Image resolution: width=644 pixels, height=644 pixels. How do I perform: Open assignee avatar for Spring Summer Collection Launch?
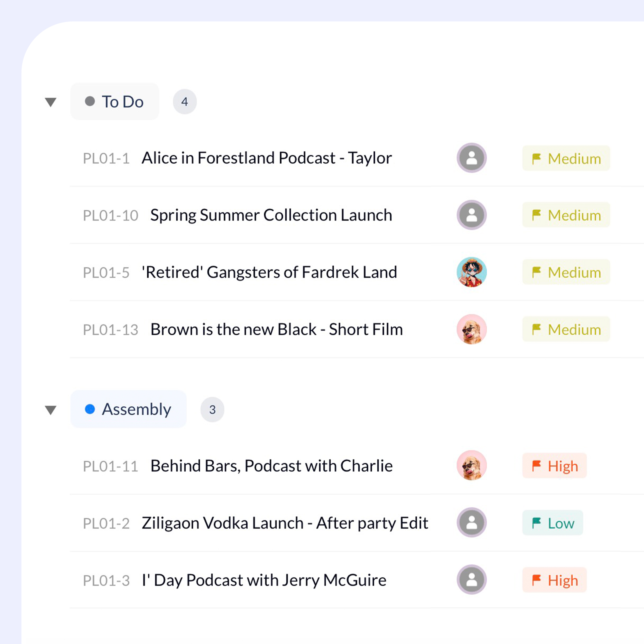tap(472, 215)
